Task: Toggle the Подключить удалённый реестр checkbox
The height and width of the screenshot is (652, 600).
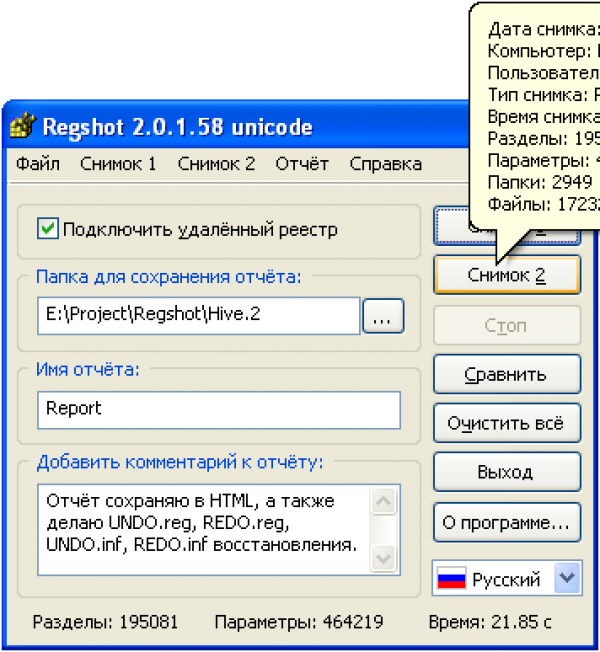Action: point(47,228)
